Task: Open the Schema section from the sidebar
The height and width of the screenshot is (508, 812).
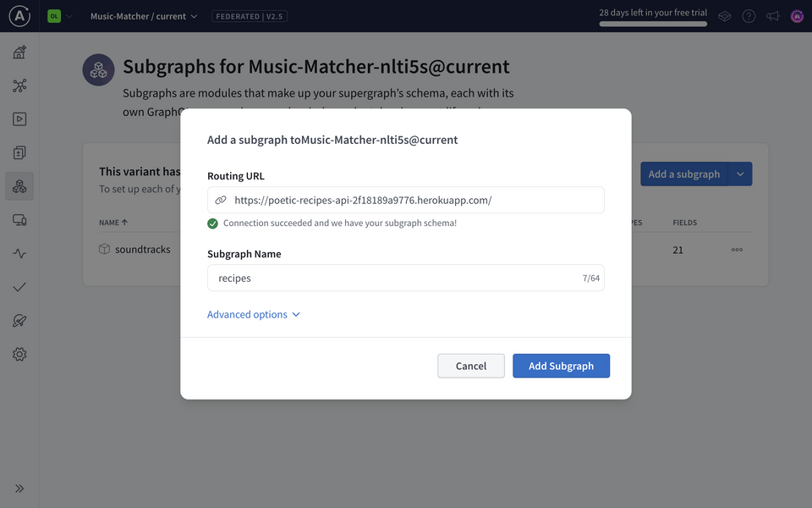Action: pyautogui.click(x=19, y=85)
